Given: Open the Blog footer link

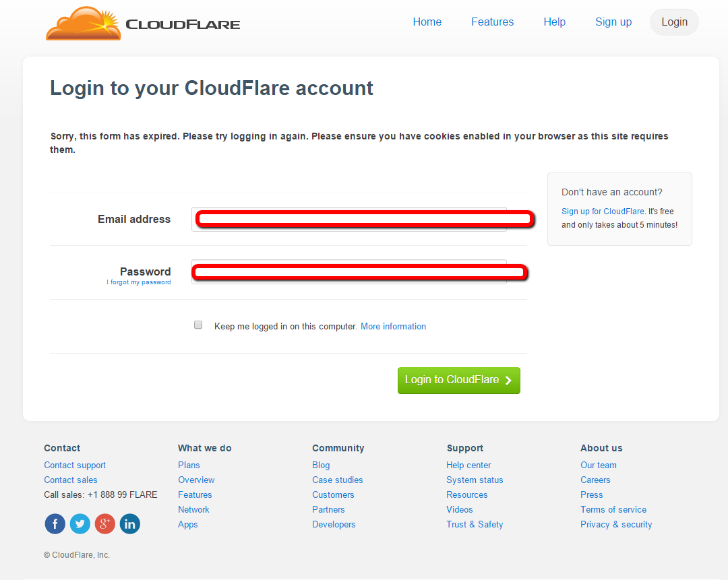Looking at the screenshot, I should 321,465.
